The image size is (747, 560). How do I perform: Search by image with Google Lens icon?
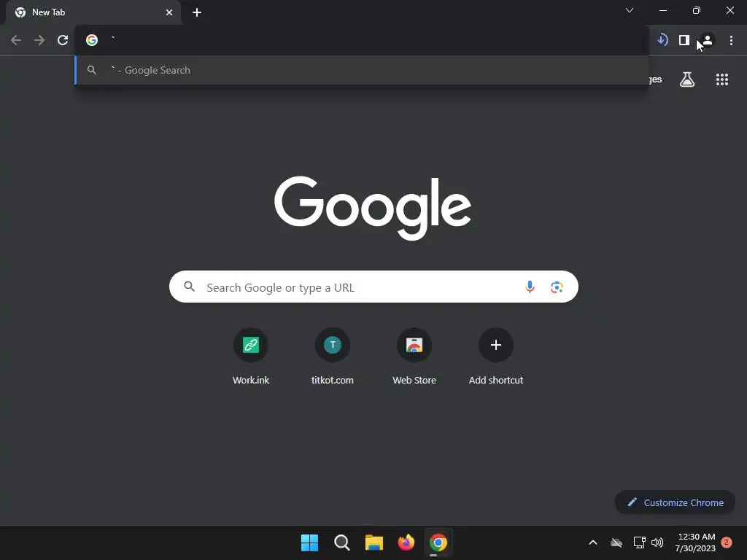click(x=557, y=287)
